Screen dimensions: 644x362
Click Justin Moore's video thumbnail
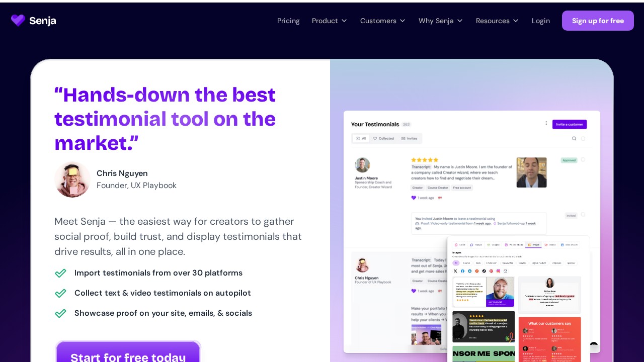tap(531, 172)
